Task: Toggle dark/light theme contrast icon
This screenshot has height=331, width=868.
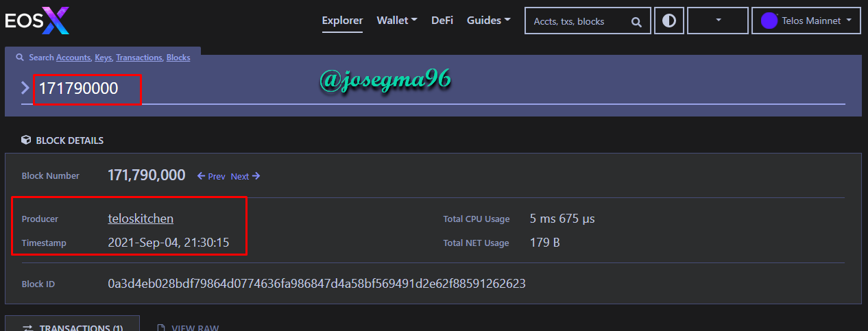Action: (668, 21)
